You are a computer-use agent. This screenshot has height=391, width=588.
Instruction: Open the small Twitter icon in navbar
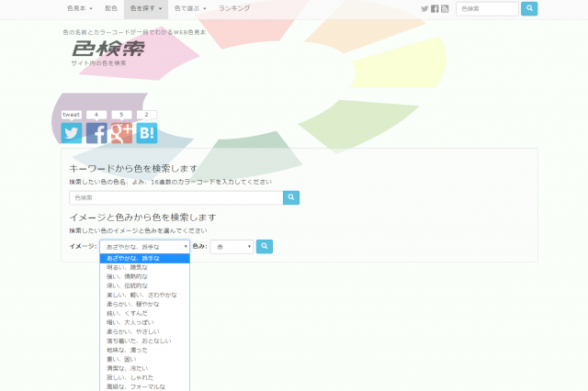click(x=424, y=8)
